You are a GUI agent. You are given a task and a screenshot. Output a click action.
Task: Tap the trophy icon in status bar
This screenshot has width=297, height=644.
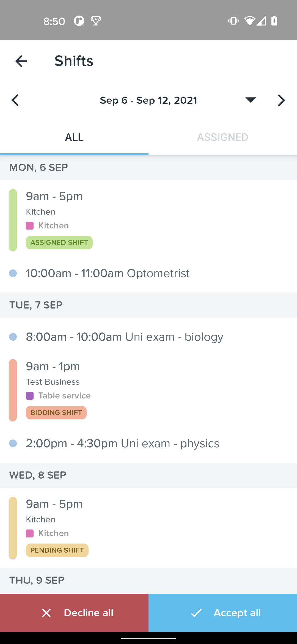[x=96, y=21]
